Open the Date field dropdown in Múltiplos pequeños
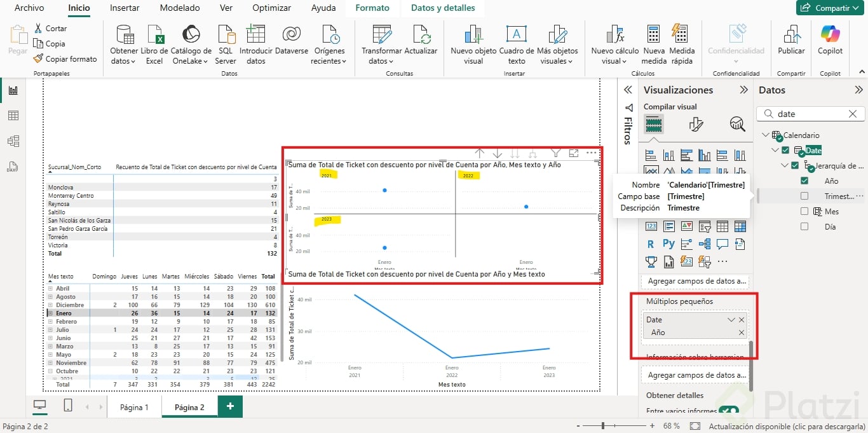Image resolution: width=868 pixels, height=433 pixels. pyautogui.click(x=731, y=320)
